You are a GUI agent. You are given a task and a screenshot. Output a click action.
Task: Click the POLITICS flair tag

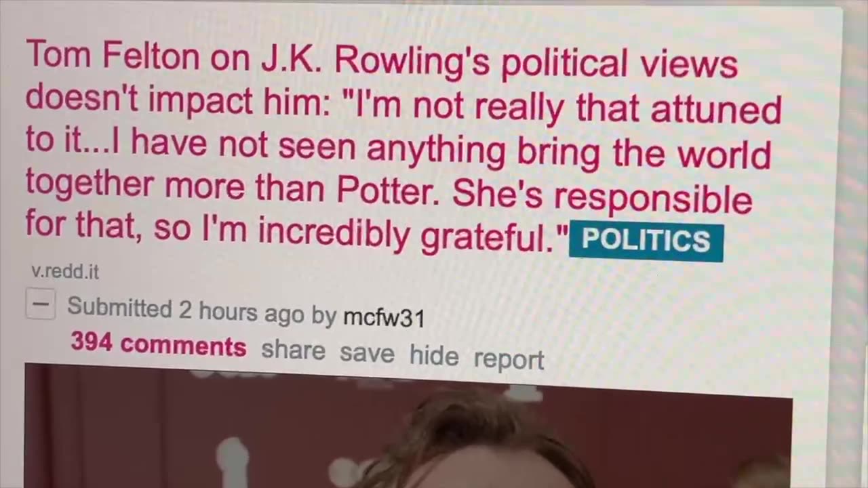pos(646,241)
